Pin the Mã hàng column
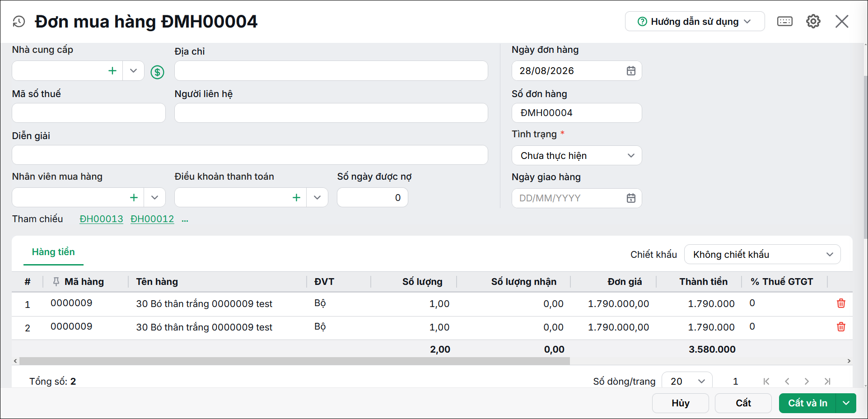This screenshot has height=419, width=868. click(56, 282)
